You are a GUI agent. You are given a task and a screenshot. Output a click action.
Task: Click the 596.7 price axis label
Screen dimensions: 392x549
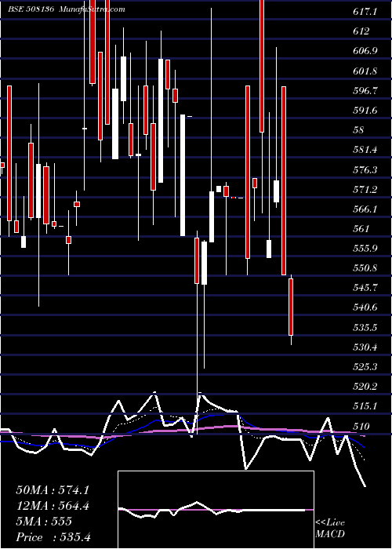click(365, 91)
